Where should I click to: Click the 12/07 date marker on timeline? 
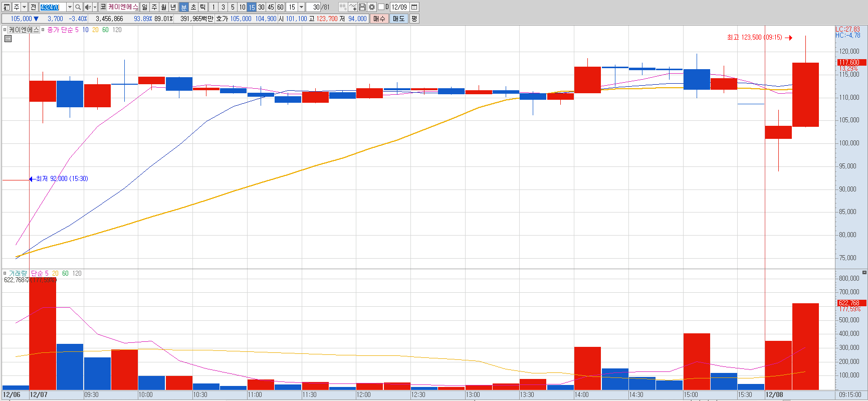coord(39,394)
